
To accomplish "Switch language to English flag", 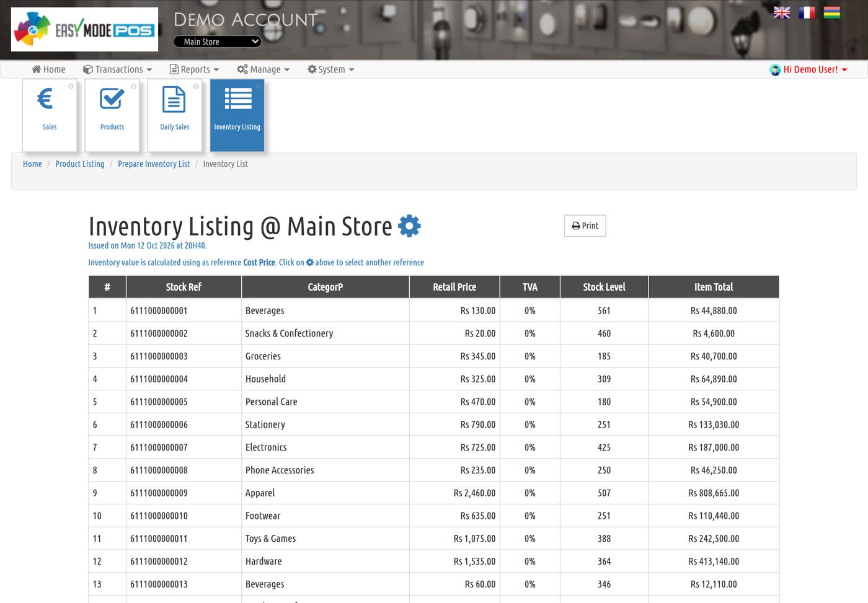I will click(782, 12).
